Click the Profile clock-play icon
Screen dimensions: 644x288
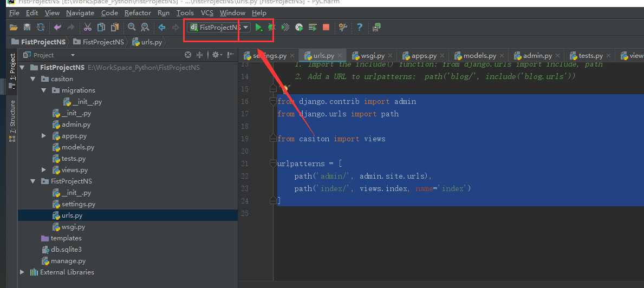(x=299, y=28)
